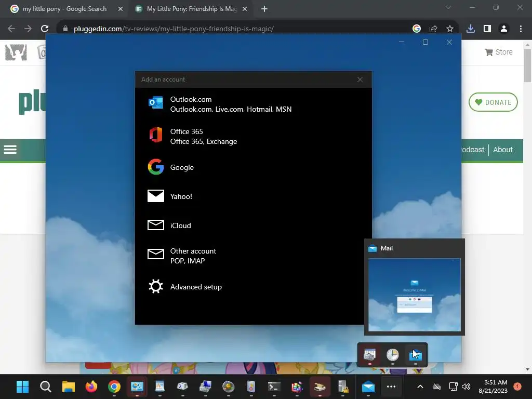Open Chrome three-dot menu
The image size is (532, 399).
pos(521,29)
